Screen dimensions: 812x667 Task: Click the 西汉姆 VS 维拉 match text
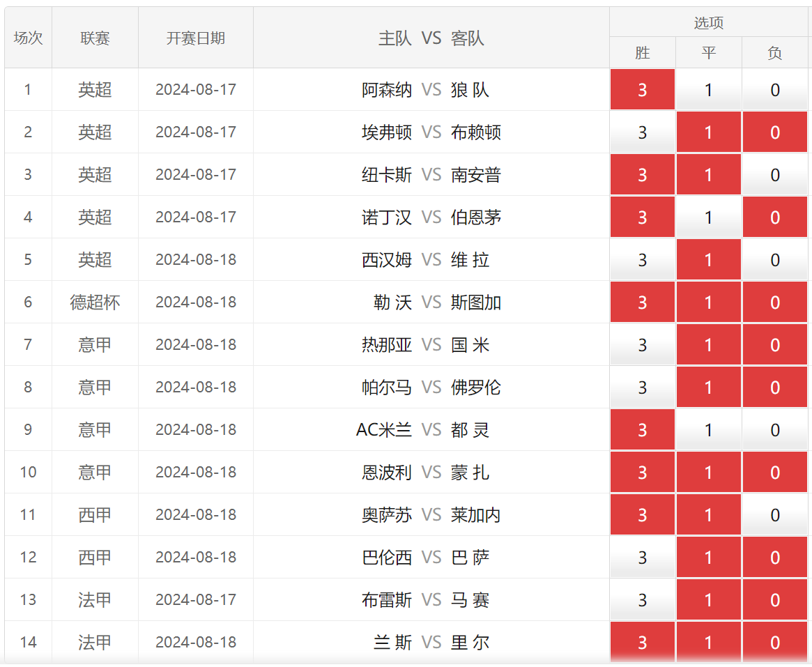[425, 259]
